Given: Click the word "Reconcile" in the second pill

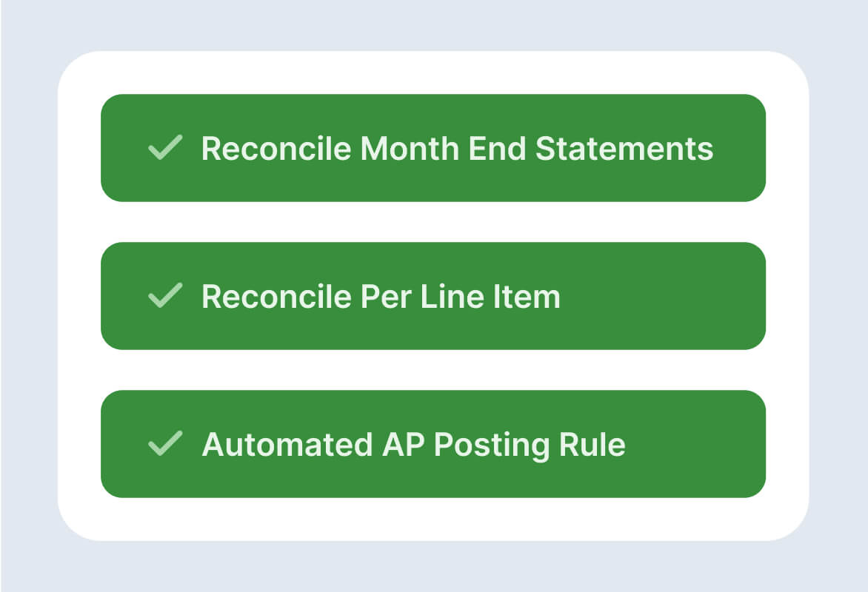Looking at the screenshot, I should coord(276,297).
